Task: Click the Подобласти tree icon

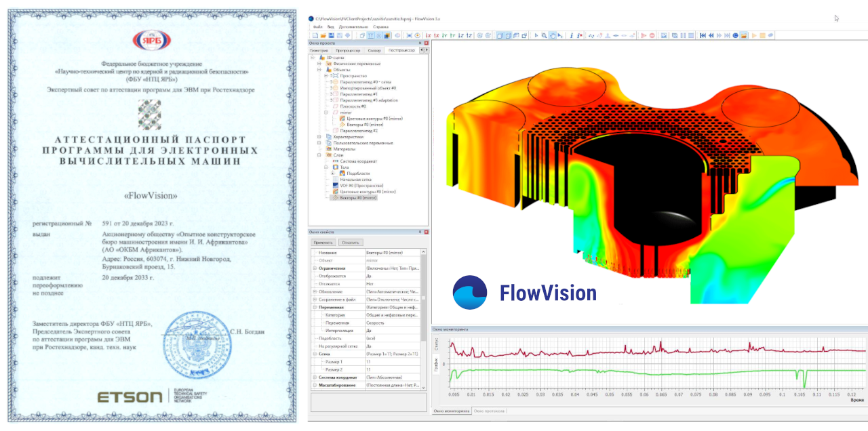Action: (342, 173)
